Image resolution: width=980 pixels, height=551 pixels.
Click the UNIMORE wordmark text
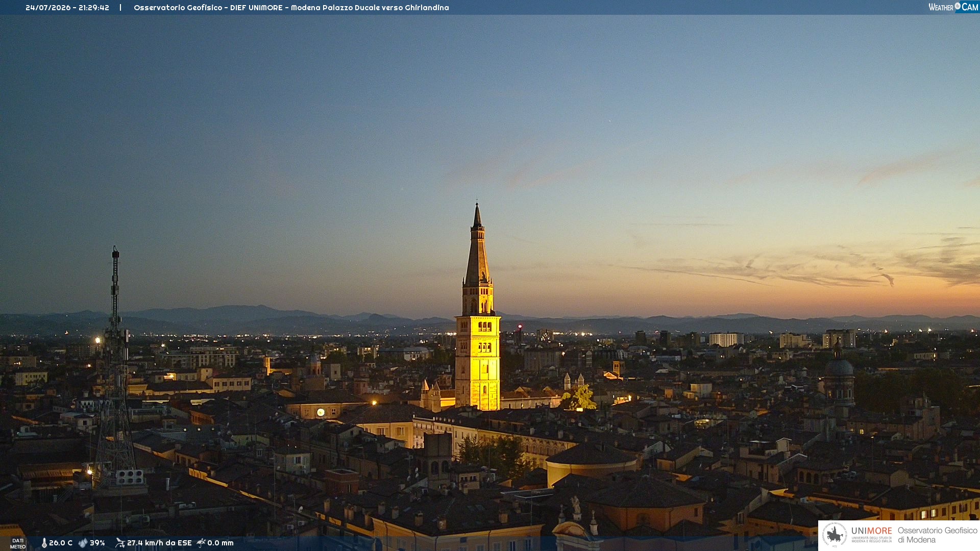point(872,531)
